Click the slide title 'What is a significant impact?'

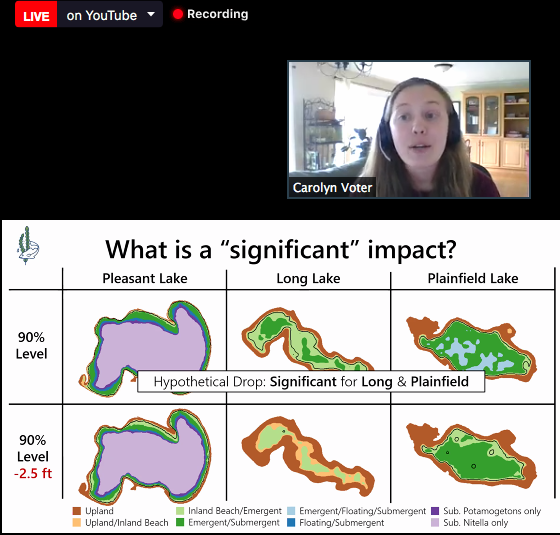[281, 249]
